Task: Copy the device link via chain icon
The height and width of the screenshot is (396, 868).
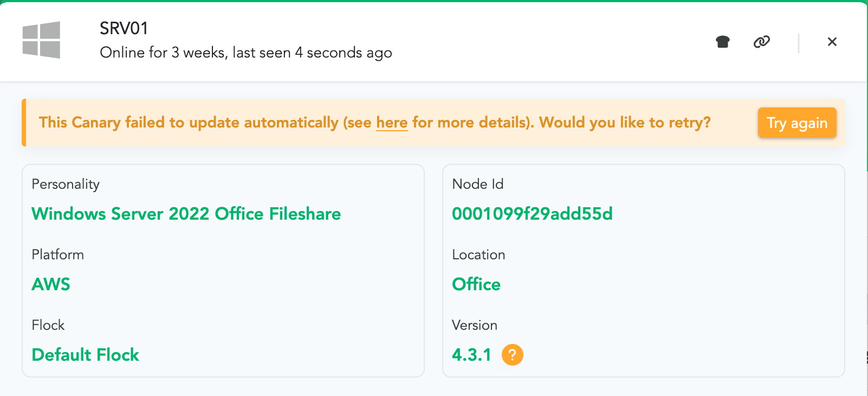Action: (x=761, y=42)
